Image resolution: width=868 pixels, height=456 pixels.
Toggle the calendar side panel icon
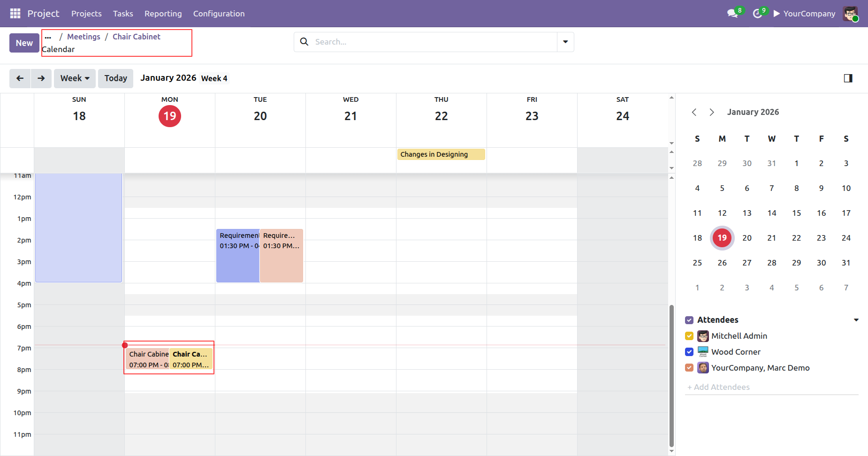848,78
